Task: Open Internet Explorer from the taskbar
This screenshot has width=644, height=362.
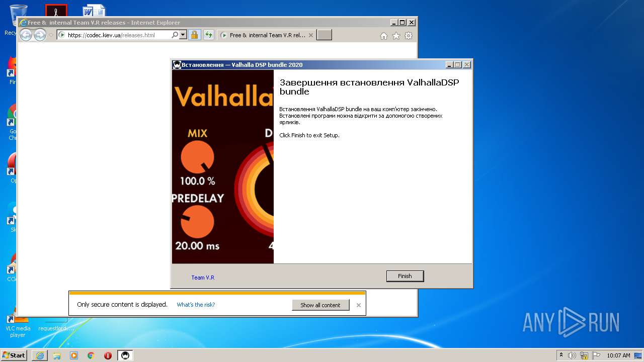Action: [40, 355]
